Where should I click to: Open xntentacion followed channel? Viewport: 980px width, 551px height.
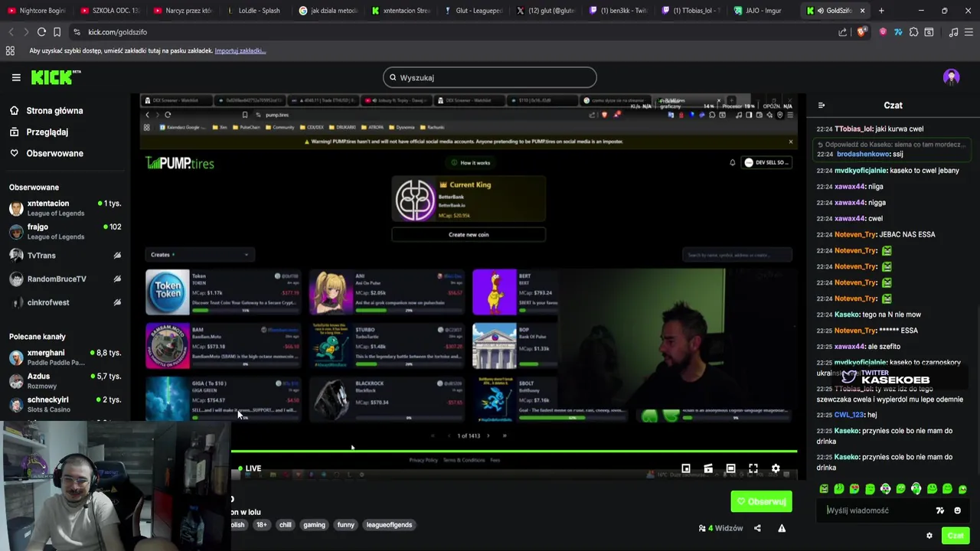(x=65, y=208)
